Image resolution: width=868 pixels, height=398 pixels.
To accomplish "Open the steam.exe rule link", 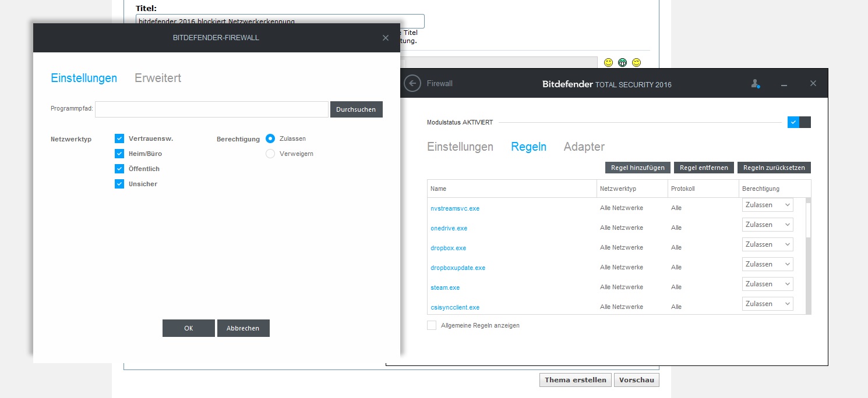I will click(445, 287).
